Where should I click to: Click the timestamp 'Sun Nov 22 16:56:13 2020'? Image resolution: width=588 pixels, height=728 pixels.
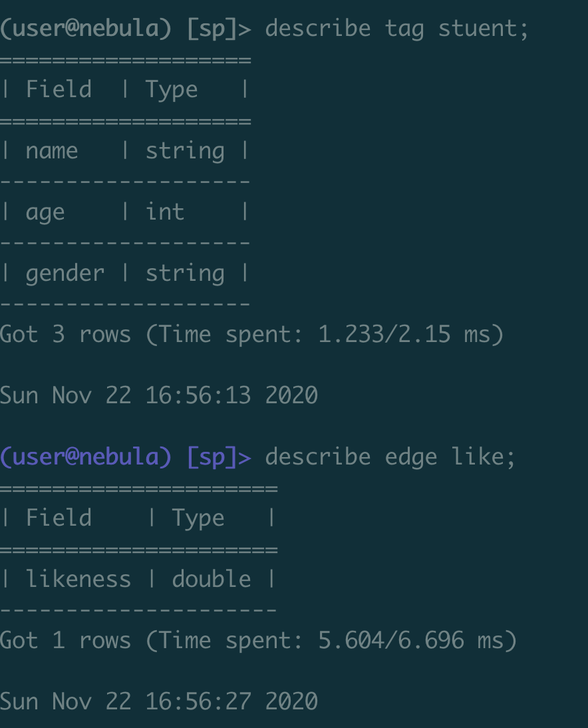[x=158, y=395]
